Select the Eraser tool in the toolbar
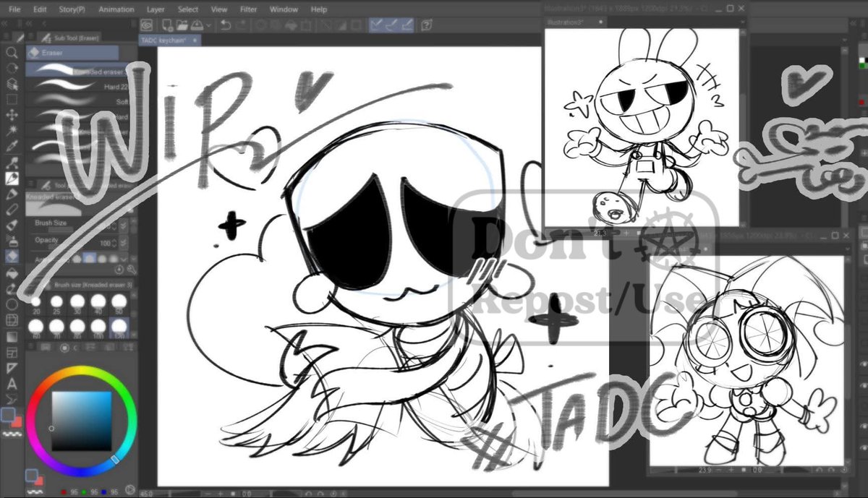Image resolution: width=868 pixels, height=498 pixels. (12, 256)
